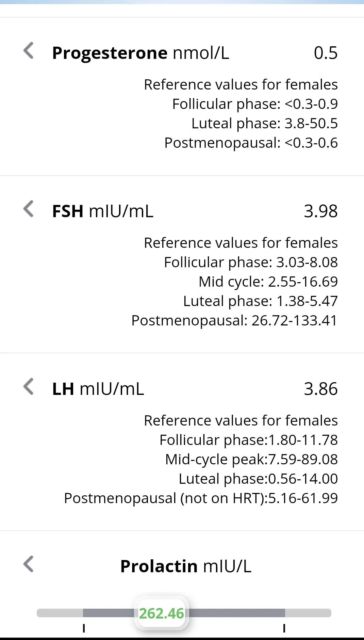Tap the LH mIU/mL heading
364x640 pixels.
click(98, 389)
